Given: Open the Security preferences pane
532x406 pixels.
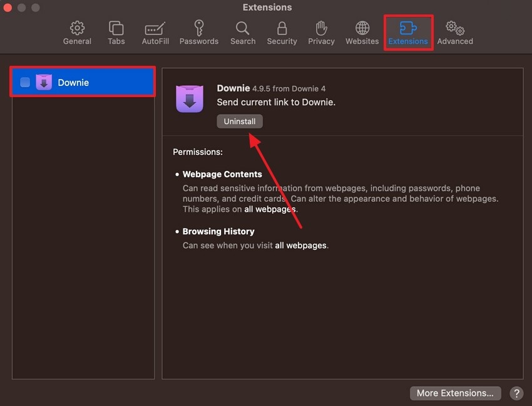Looking at the screenshot, I should pos(282,33).
